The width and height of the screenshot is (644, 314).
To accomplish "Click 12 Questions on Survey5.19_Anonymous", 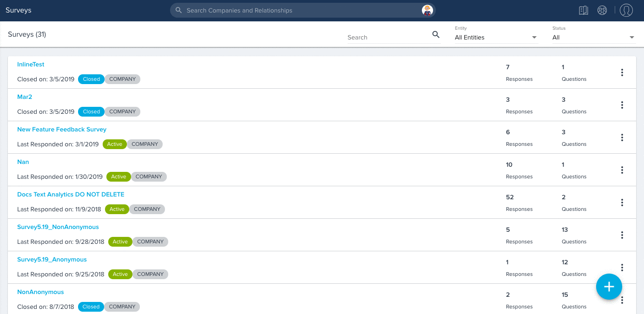I will pos(574,268).
